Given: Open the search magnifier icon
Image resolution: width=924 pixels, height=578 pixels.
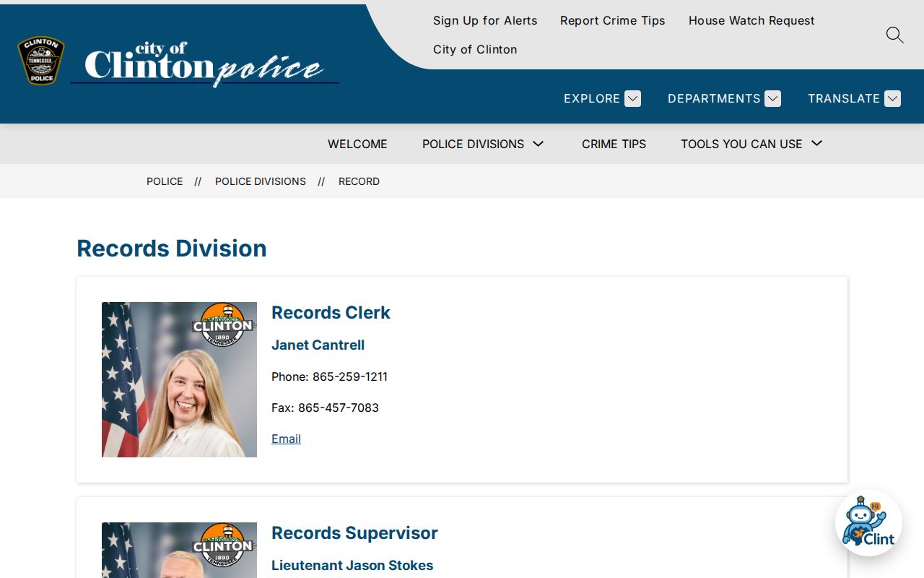Looking at the screenshot, I should coord(894,35).
